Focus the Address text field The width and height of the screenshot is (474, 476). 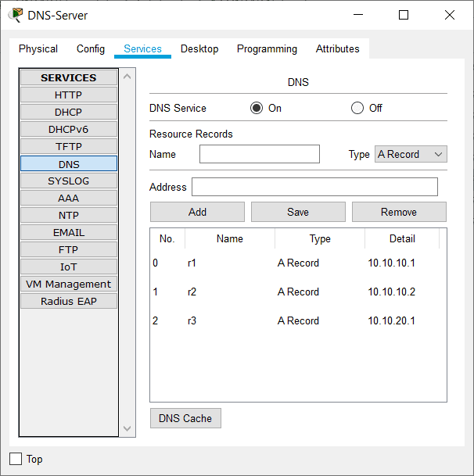(314, 187)
